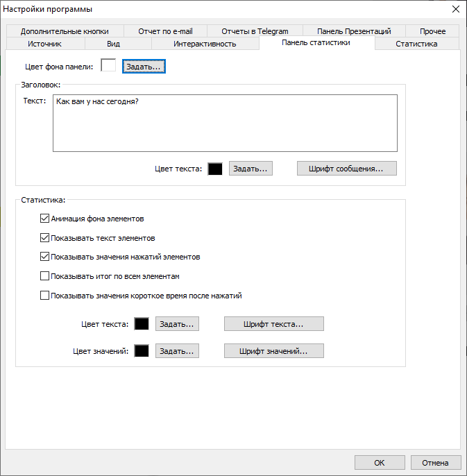467x476 pixels.
Task: Switch to the Отчет по e-mail tab
Action: pyautogui.click(x=165, y=31)
